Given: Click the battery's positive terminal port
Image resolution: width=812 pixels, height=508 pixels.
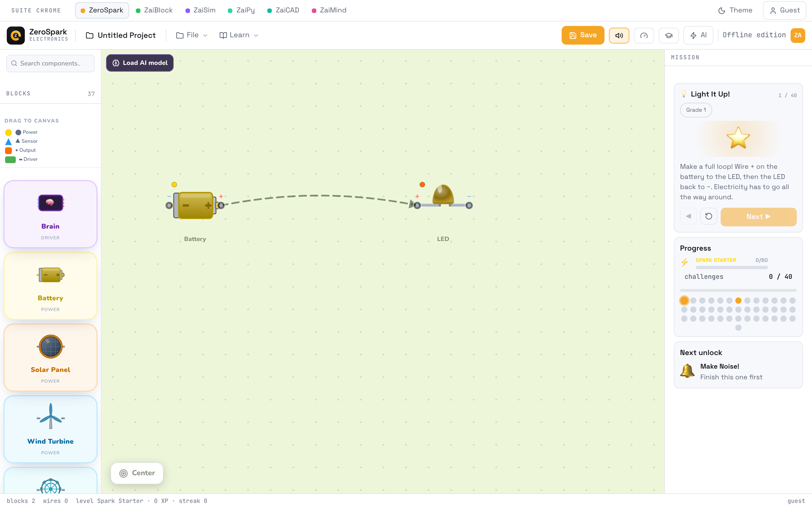Looking at the screenshot, I should [221, 205].
